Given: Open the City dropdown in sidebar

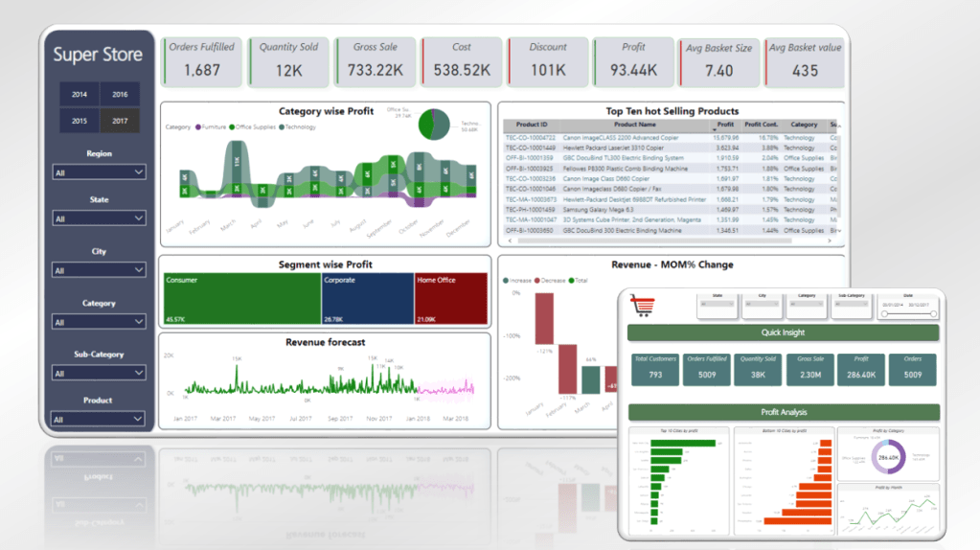Looking at the screenshot, I should click(x=99, y=270).
